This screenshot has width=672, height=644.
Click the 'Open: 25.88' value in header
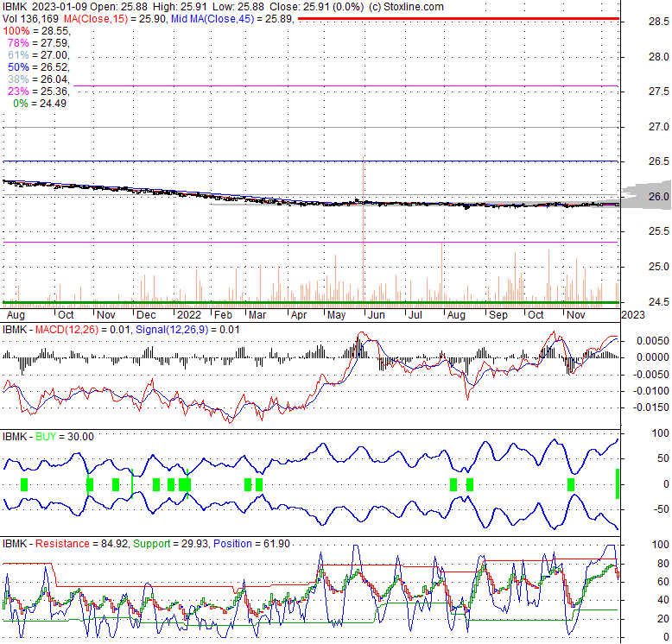pos(120,7)
